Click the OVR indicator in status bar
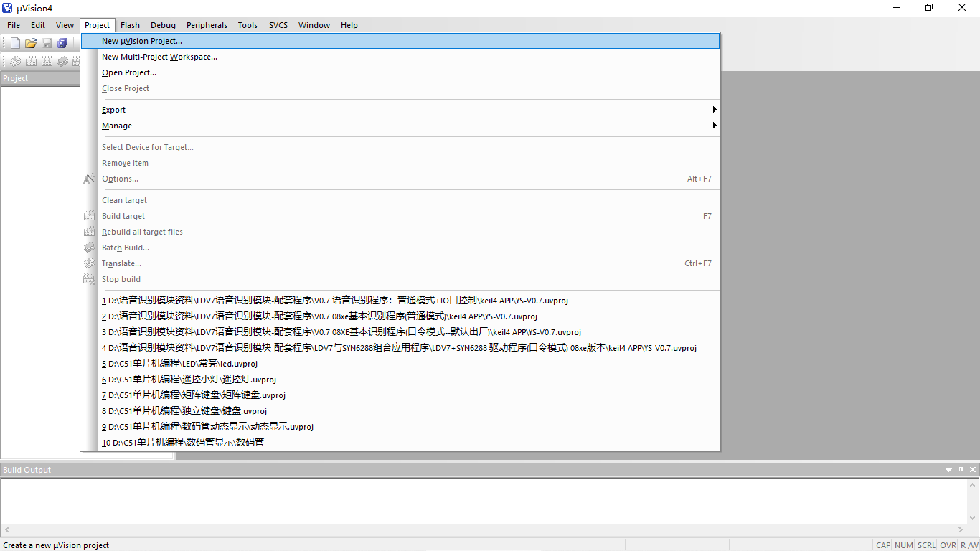The width and height of the screenshot is (980, 551). pyautogui.click(x=948, y=545)
